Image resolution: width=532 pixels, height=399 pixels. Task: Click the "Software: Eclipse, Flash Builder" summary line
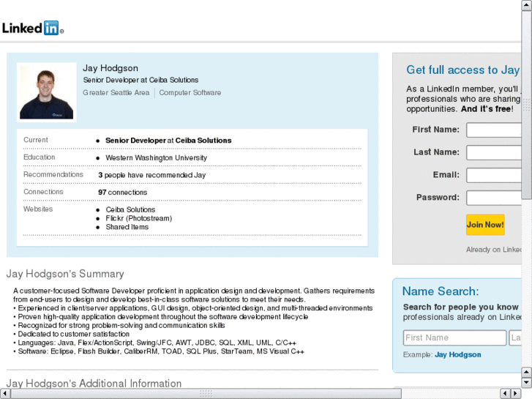pyautogui.click(x=159, y=351)
